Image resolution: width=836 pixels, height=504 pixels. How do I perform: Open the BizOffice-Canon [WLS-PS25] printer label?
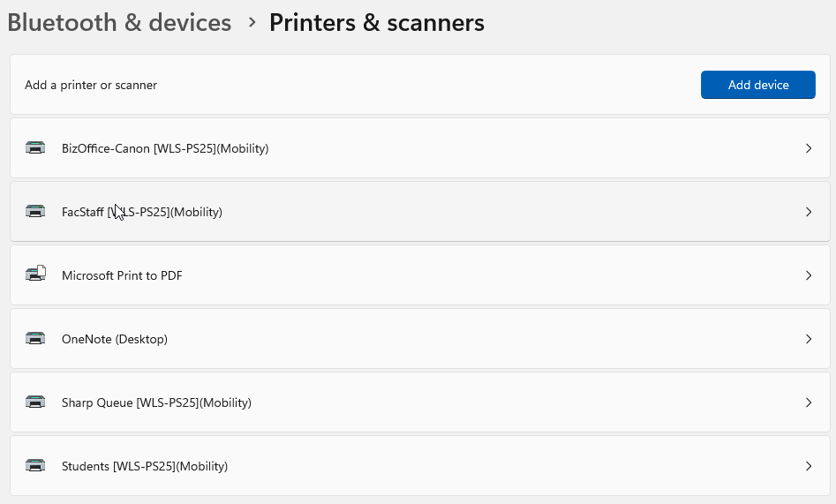pos(165,148)
